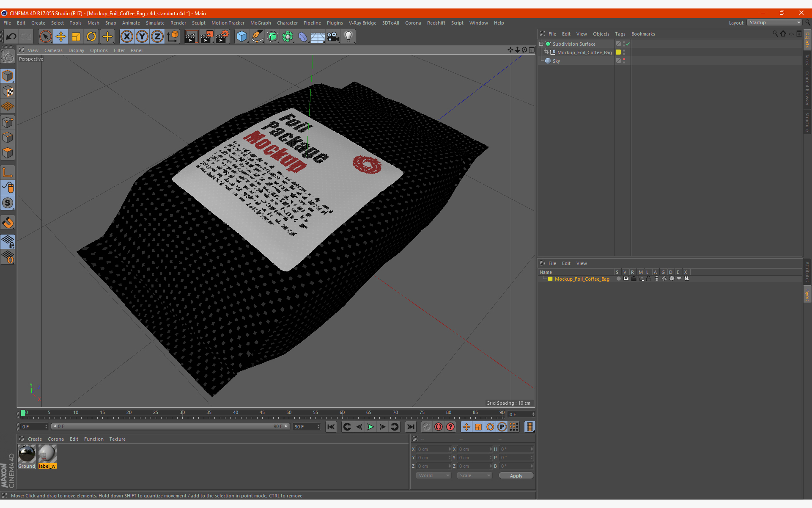Click X position 0 cm field
The image size is (812, 508).
coord(434,449)
